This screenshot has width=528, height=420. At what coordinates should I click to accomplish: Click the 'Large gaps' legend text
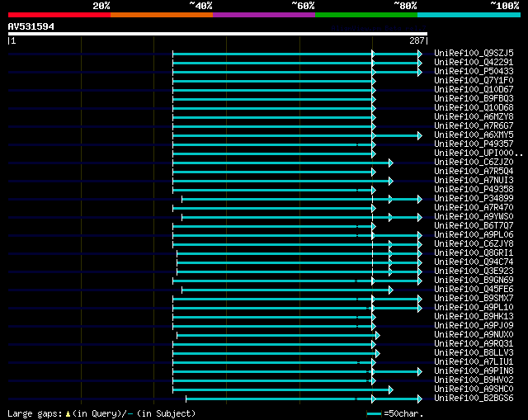pyautogui.click(x=35, y=413)
